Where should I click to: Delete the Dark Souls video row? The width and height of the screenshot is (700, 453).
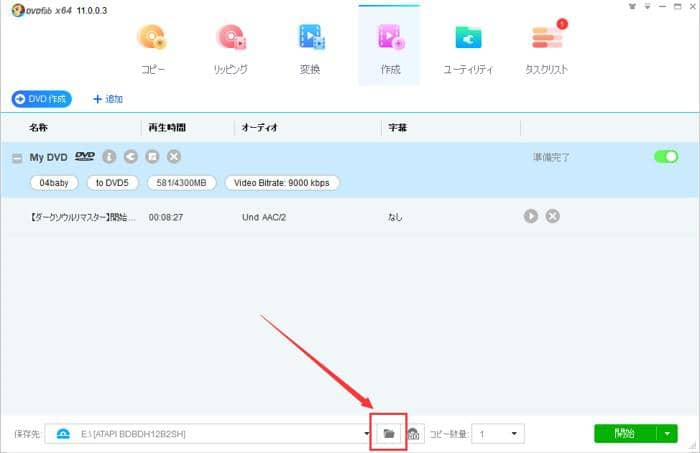(552, 216)
